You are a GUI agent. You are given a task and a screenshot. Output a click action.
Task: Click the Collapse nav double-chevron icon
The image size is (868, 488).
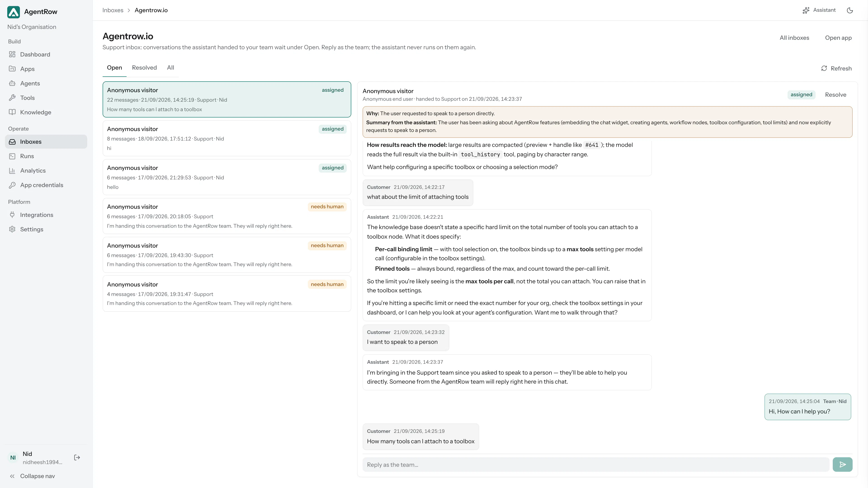pyautogui.click(x=12, y=476)
